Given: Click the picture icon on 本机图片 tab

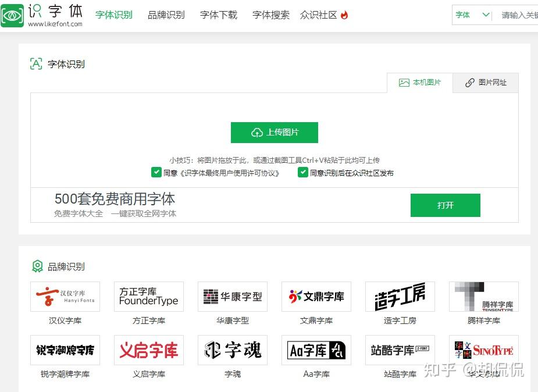Looking at the screenshot, I should tap(404, 83).
